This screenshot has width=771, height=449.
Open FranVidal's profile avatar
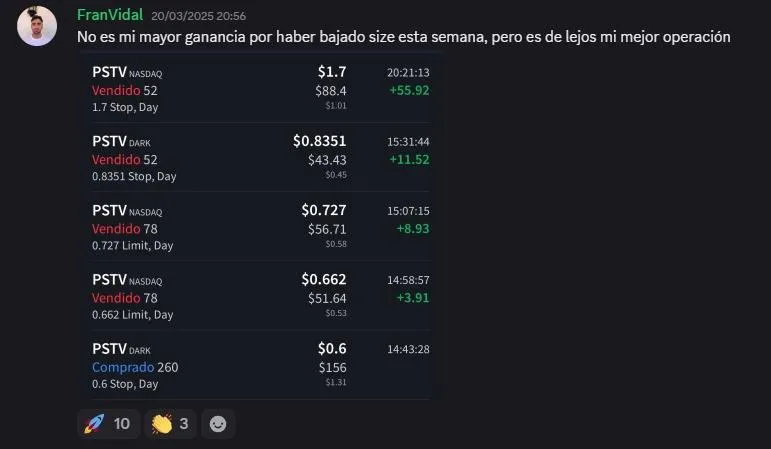click(x=37, y=26)
